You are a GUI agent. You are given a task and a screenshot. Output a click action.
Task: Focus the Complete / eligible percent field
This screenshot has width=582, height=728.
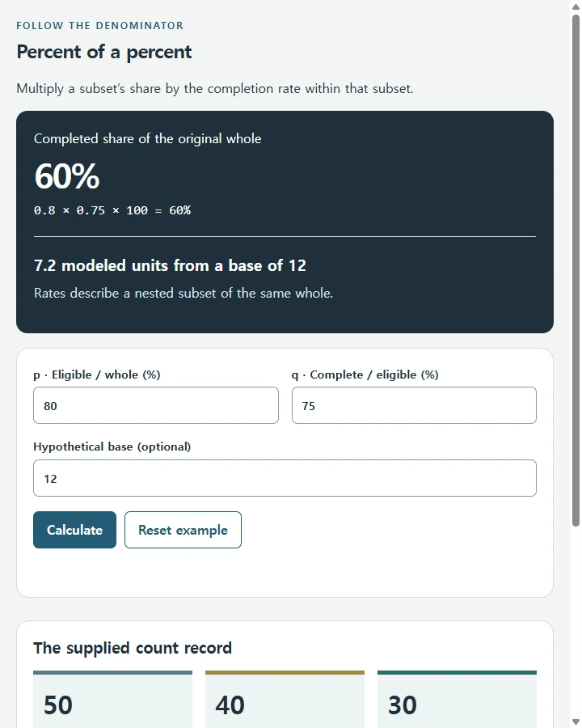click(414, 405)
